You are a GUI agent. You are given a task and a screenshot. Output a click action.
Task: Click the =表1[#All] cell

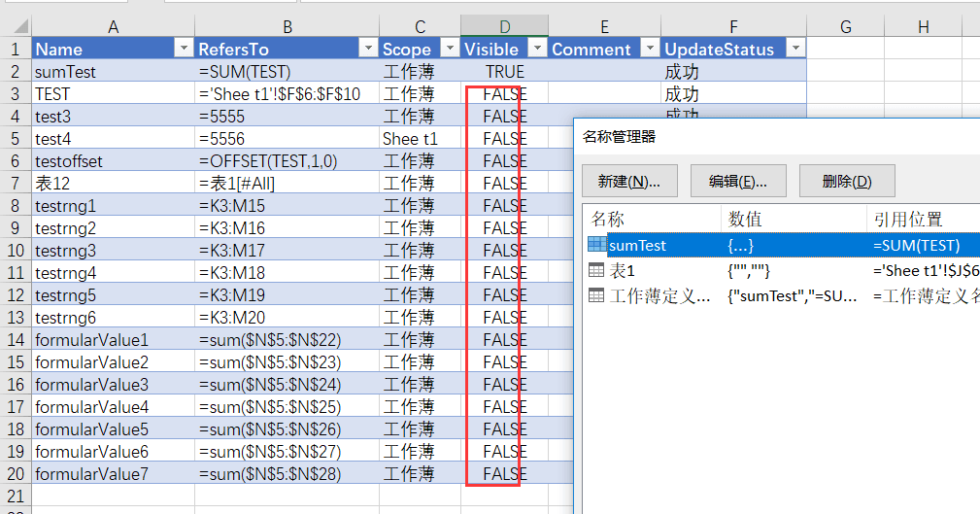tap(287, 184)
